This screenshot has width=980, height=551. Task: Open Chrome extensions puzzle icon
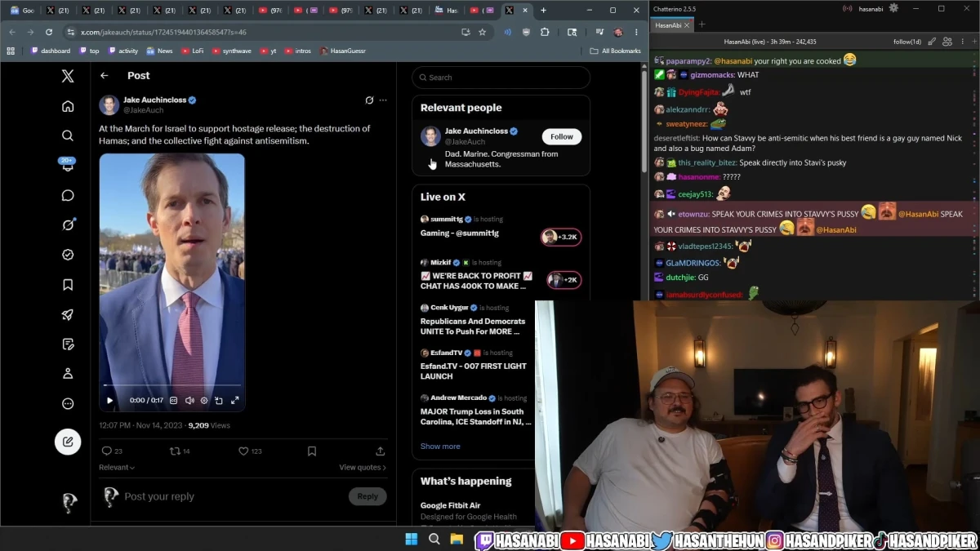pyautogui.click(x=545, y=32)
